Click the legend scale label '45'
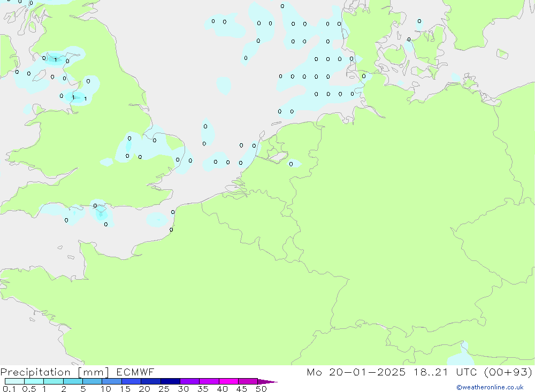535x392 pixels. [242, 389]
